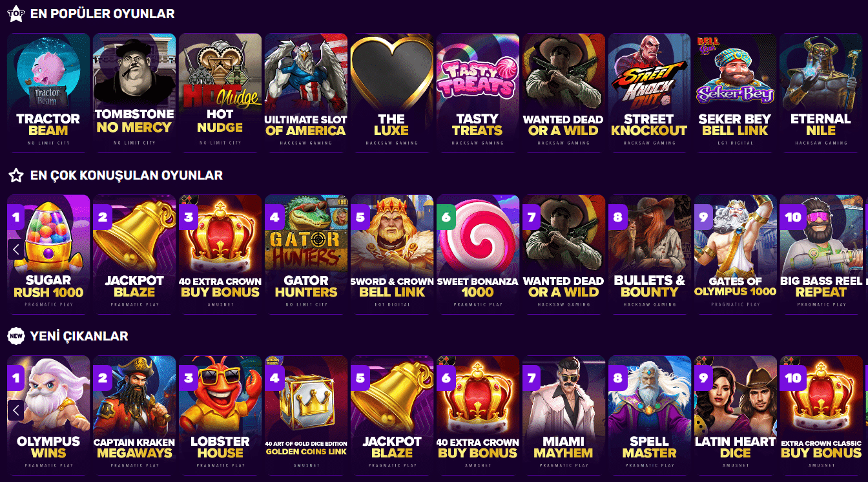Select Big Bass Reel Repeat game
Screen dimensions: 868x482
click(821, 255)
